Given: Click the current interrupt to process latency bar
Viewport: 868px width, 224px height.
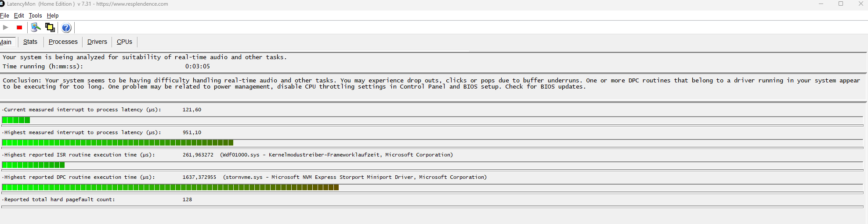Looking at the screenshot, I should (16, 120).
